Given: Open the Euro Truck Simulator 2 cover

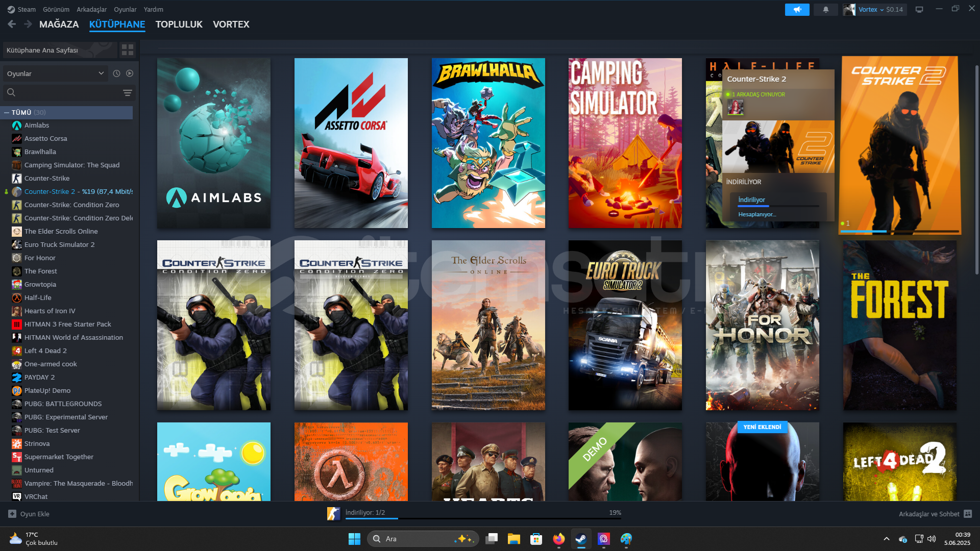Looking at the screenshot, I should (625, 325).
